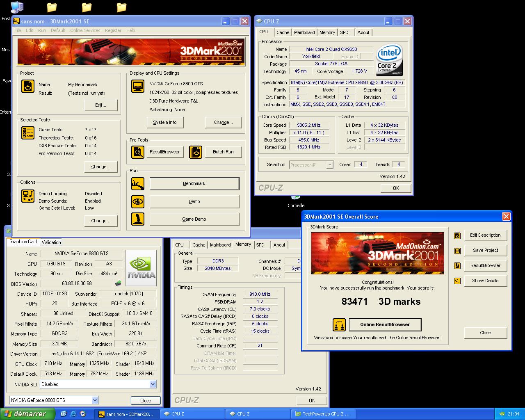Click the Intel Core 2 Extreme logo
Viewport: 525px width, 420px height.
389,60
